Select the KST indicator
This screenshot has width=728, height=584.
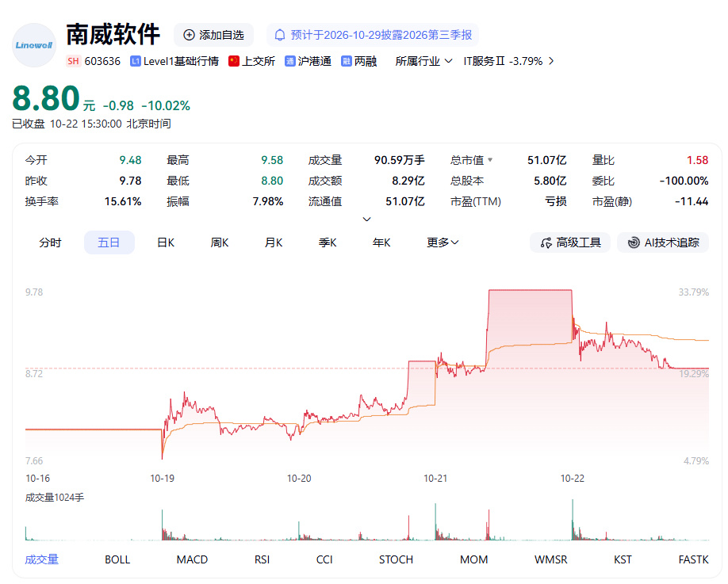pyautogui.click(x=623, y=559)
